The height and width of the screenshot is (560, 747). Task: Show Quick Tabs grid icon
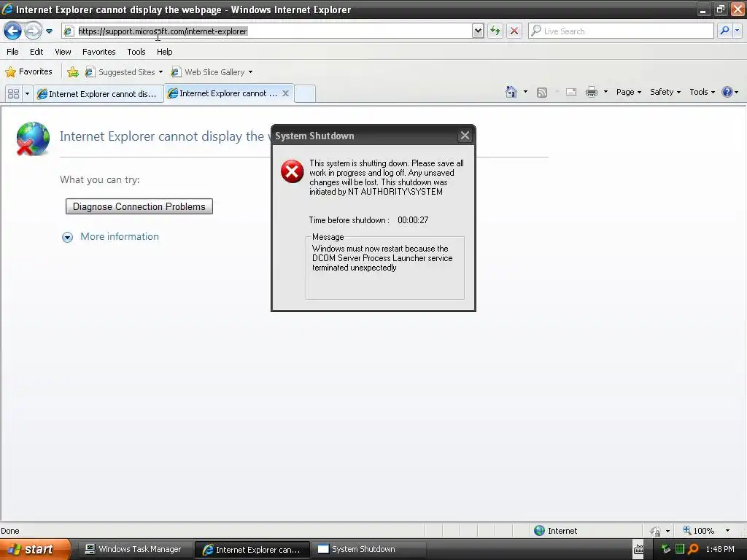point(13,94)
